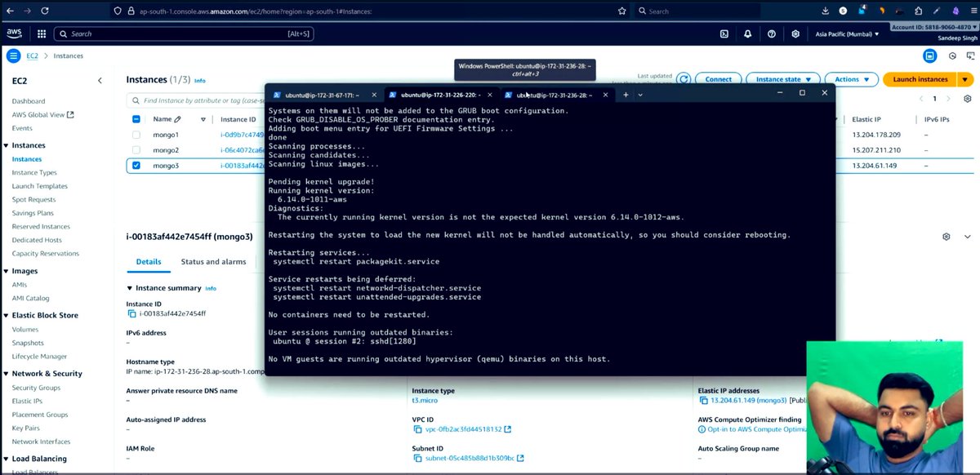
Task: Open top navigation settings gear
Action: pyautogui.click(x=795, y=33)
